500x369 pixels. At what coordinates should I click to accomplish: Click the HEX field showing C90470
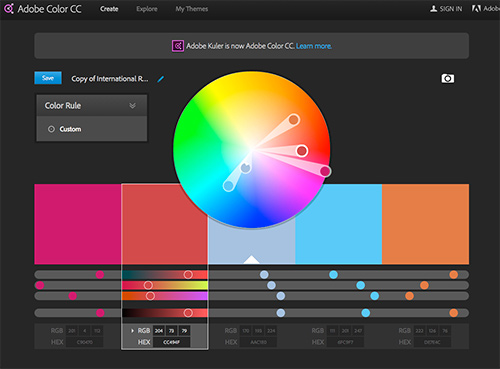(85, 342)
